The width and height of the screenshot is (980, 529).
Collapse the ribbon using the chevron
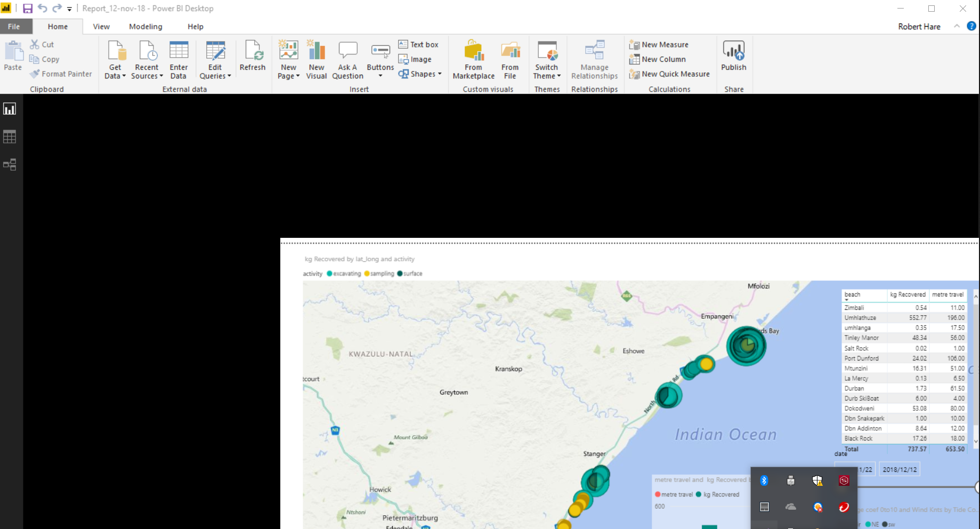tap(957, 26)
